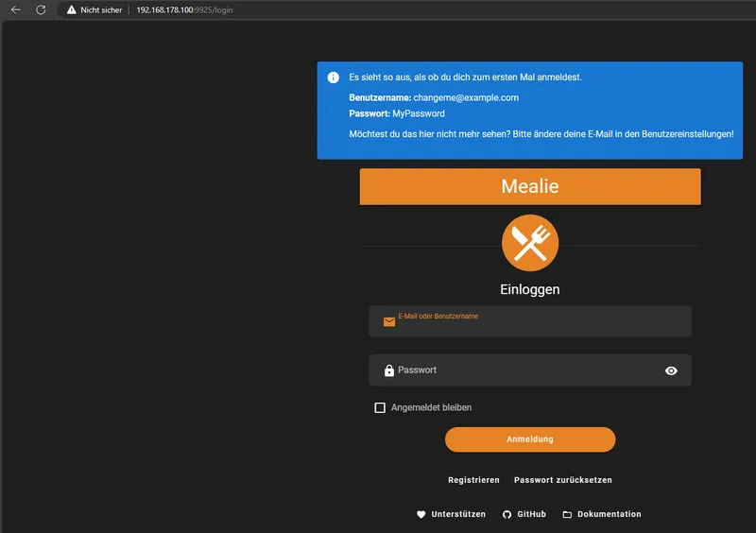Enable the 'Angemeldet bleiben' checkbox

click(x=380, y=407)
